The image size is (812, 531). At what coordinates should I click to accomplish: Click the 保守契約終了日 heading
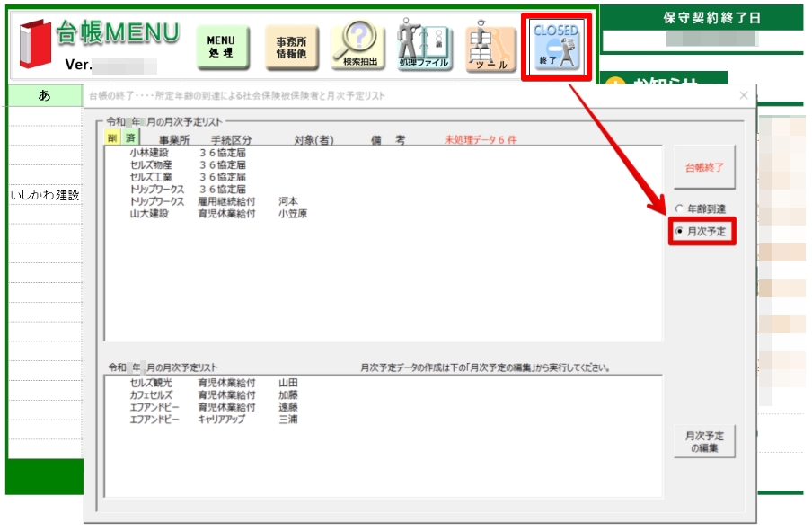tap(711, 18)
